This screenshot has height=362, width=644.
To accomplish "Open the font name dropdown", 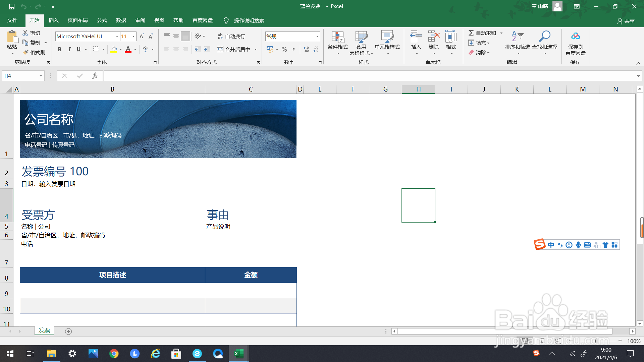I will [x=117, y=36].
